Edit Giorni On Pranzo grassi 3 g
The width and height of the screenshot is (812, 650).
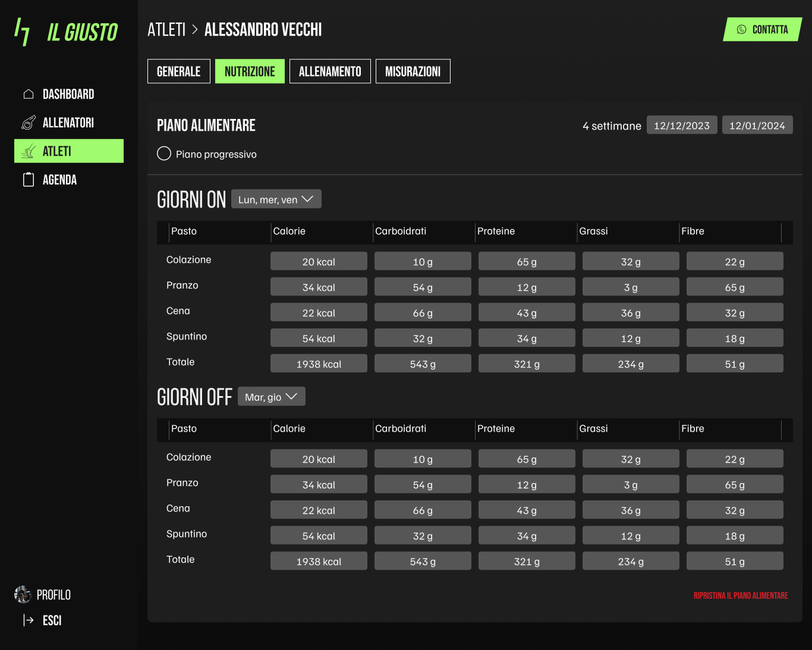point(631,287)
